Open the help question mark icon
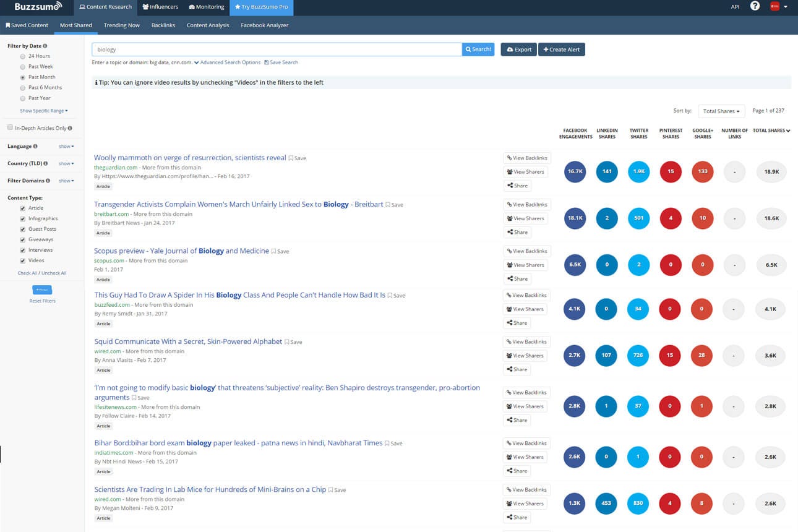The width and height of the screenshot is (798, 532). pos(755,6)
